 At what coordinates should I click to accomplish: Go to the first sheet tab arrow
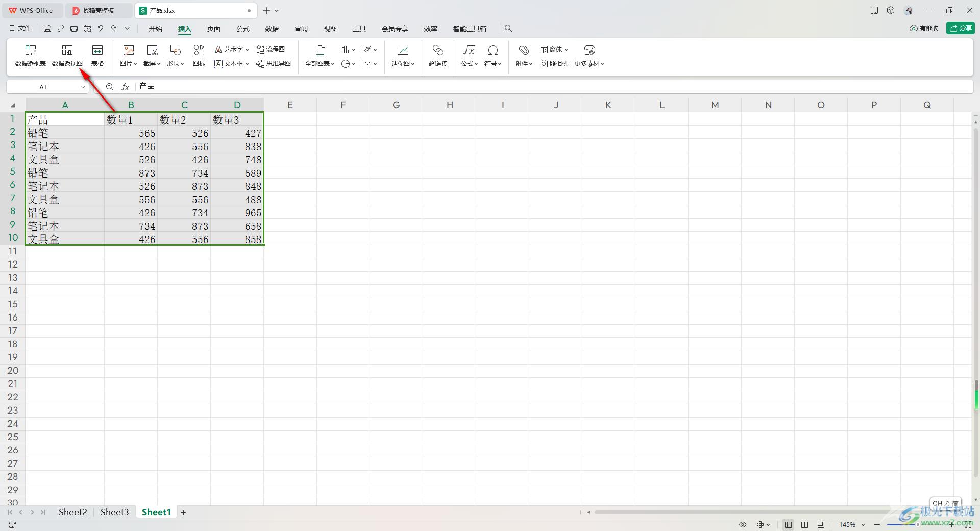click(10, 512)
